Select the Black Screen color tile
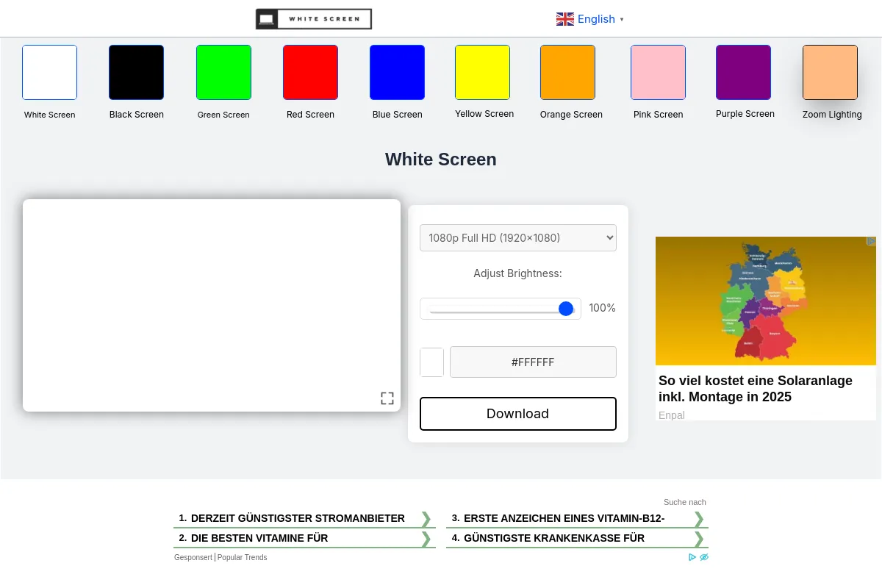Screen dimensions: 882x588 pyautogui.click(x=137, y=73)
